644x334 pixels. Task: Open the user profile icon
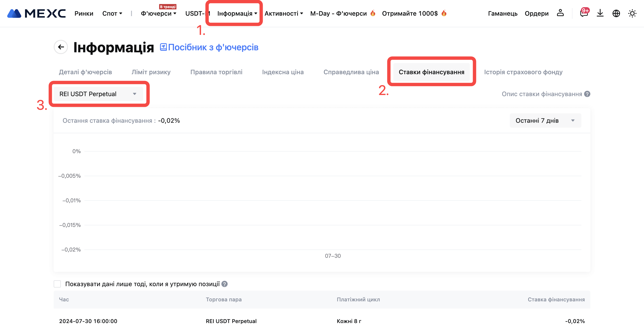click(x=560, y=13)
